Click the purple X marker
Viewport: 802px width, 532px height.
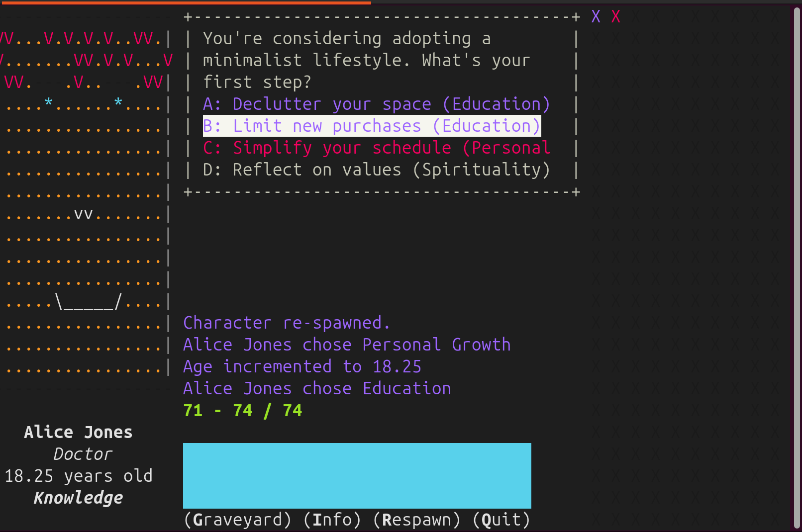coord(596,16)
